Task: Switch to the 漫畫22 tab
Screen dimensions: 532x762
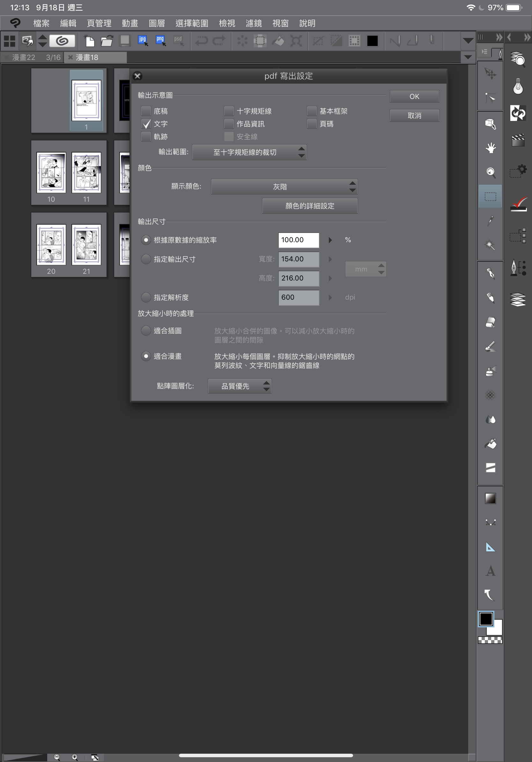Action: click(32, 57)
